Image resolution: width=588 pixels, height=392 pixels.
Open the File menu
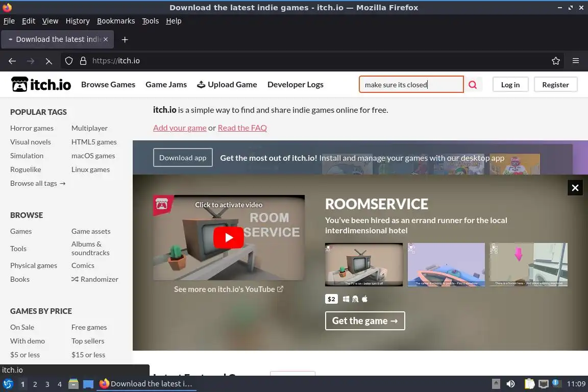[9, 21]
